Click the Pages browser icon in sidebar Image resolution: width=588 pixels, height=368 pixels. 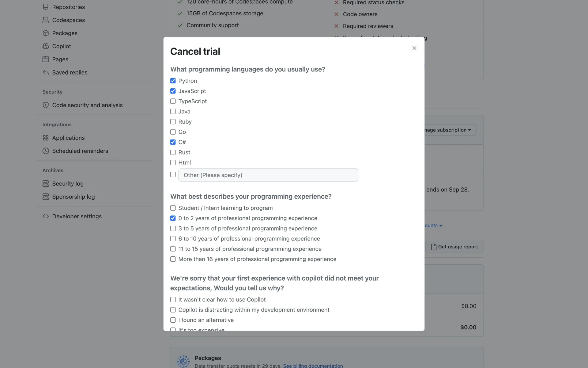pos(46,59)
